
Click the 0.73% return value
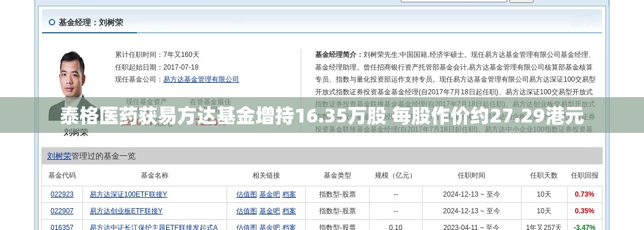tap(584, 194)
